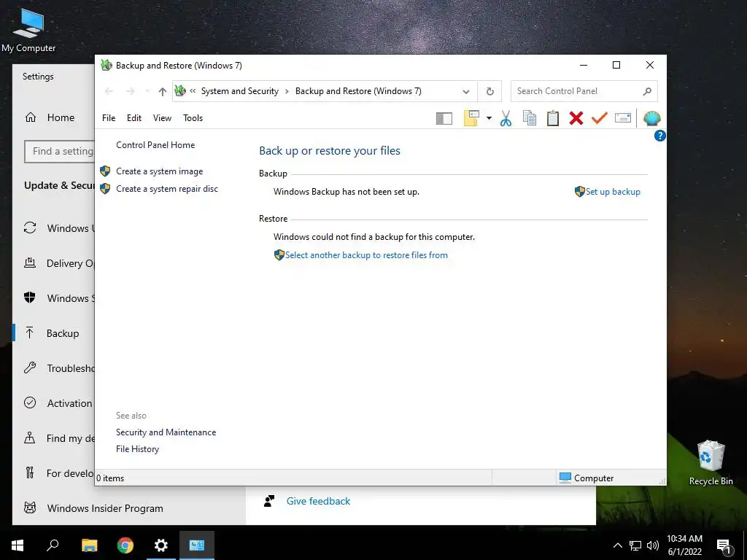Select For developers in Settings sidebar
This screenshot has height=560, width=747.
(x=54, y=473)
